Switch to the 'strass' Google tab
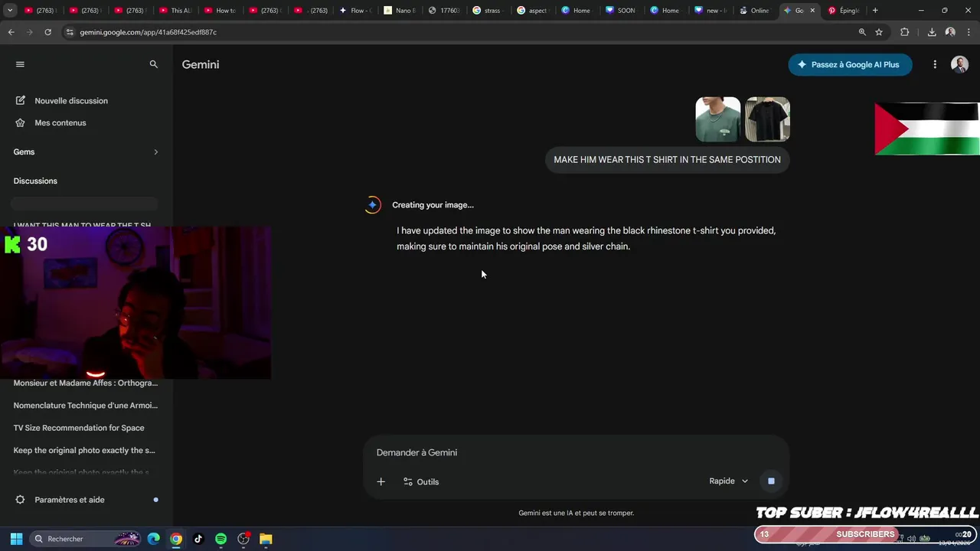The image size is (980, 551). pos(488,10)
